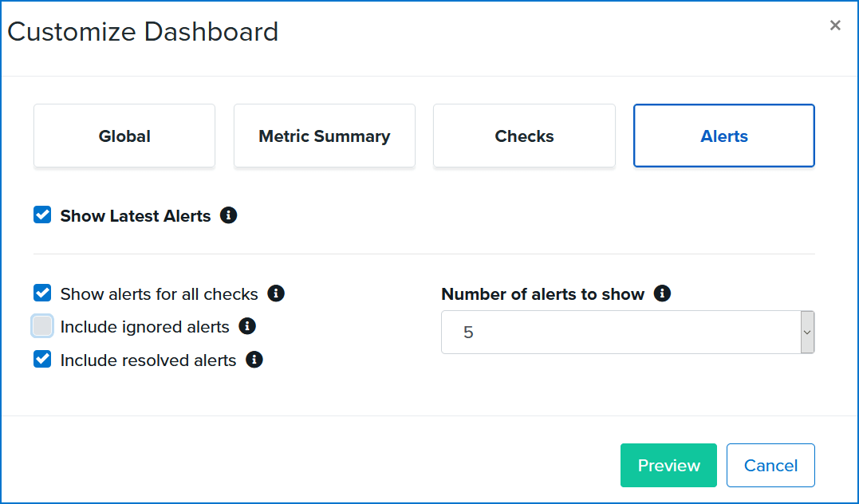Viewport: 859px width, 504px height.
Task: Close the Customize Dashboard dialog with X
Action: point(835,26)
